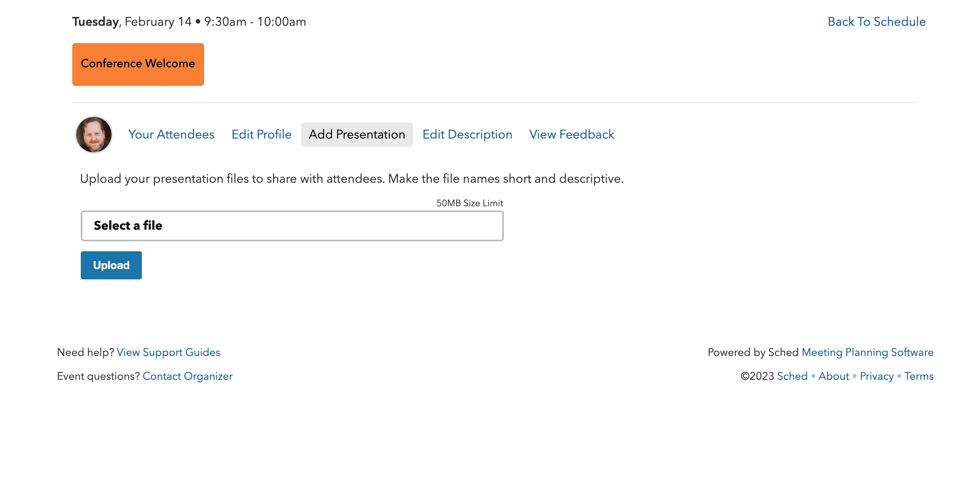The height and width of the screenshot is (491, 980).
Task: Click View Support Guides link
Action: click(x=168, y=352)
